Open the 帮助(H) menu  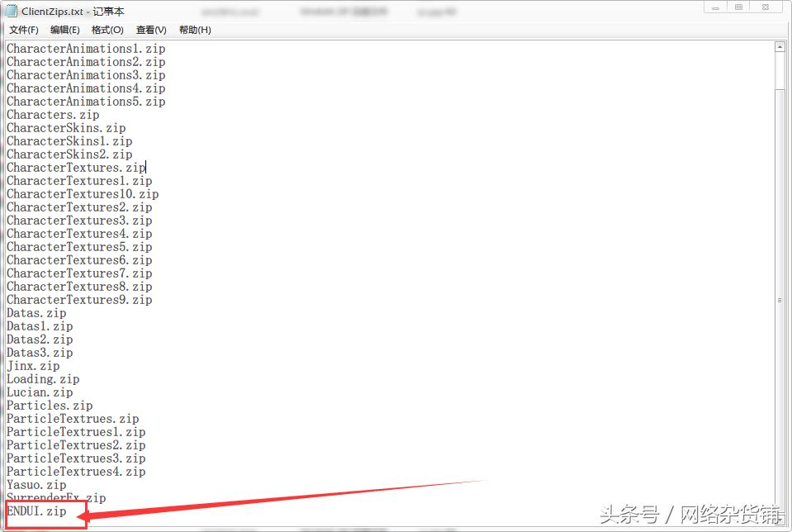pos(195,30)
